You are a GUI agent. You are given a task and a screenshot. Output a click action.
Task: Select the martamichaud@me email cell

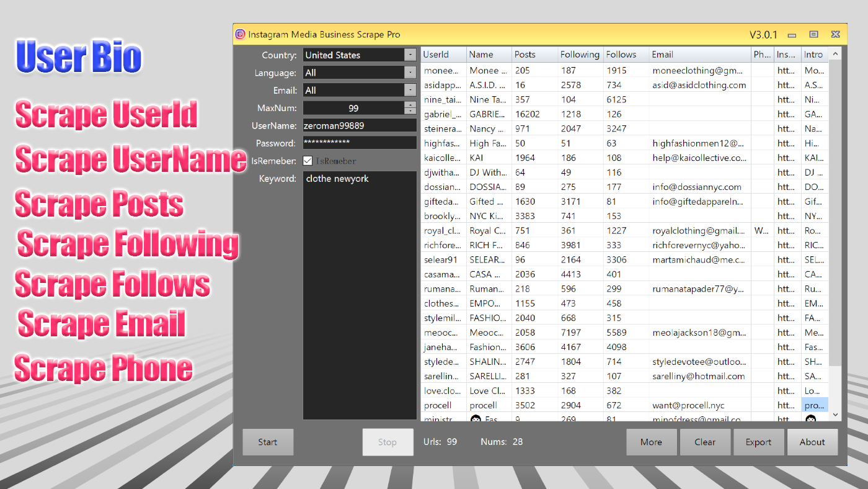pyautogui.click(x=700, y=259)
